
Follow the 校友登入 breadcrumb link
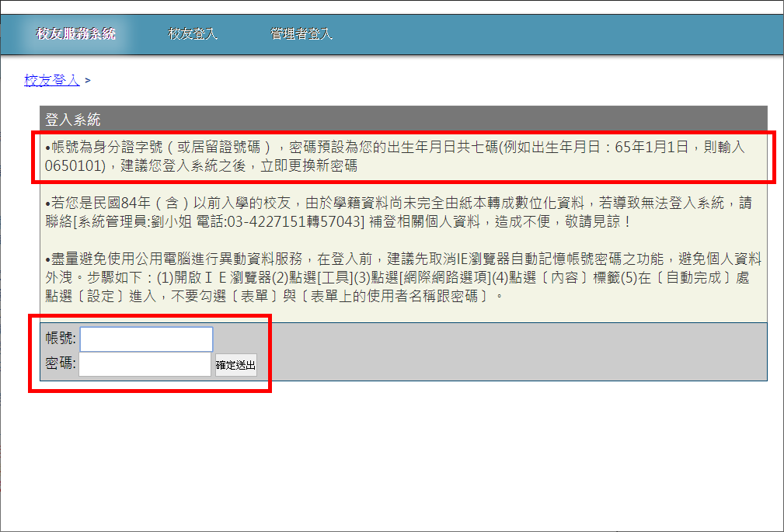click(x=52, y=79)
